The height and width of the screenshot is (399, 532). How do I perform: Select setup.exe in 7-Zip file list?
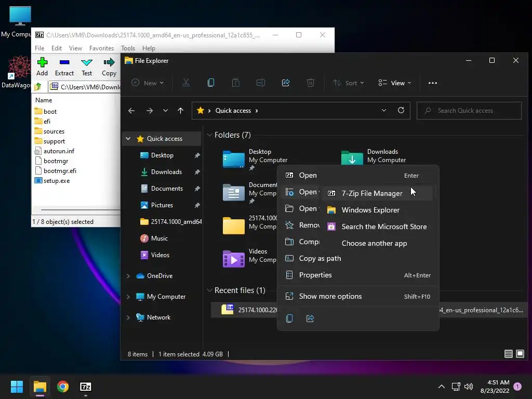coord(52,181)
